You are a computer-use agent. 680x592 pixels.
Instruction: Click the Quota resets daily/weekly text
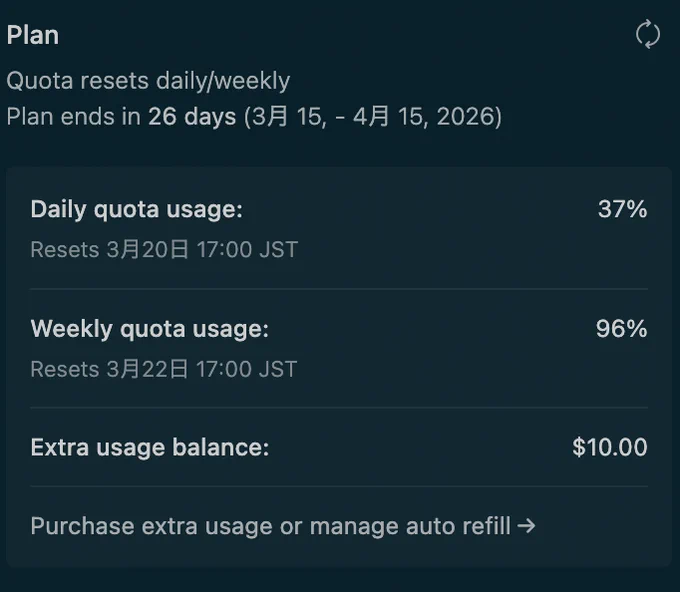point(148,81)
